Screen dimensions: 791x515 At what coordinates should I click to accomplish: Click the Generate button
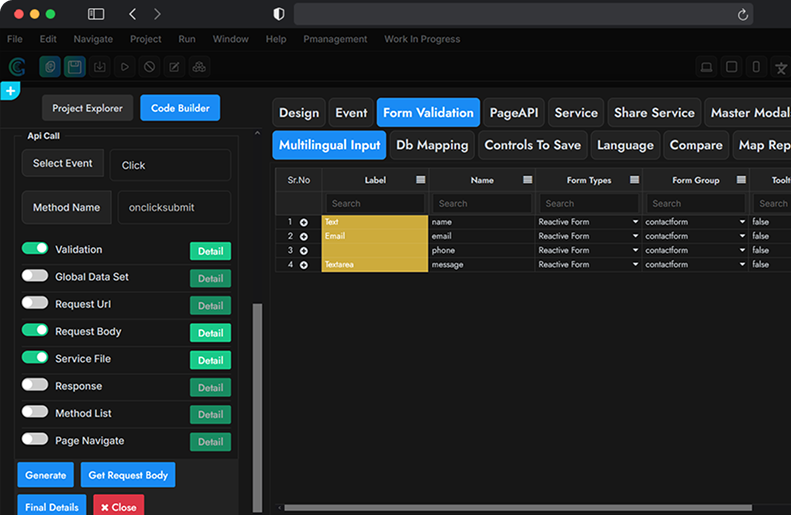pos(45,475)
